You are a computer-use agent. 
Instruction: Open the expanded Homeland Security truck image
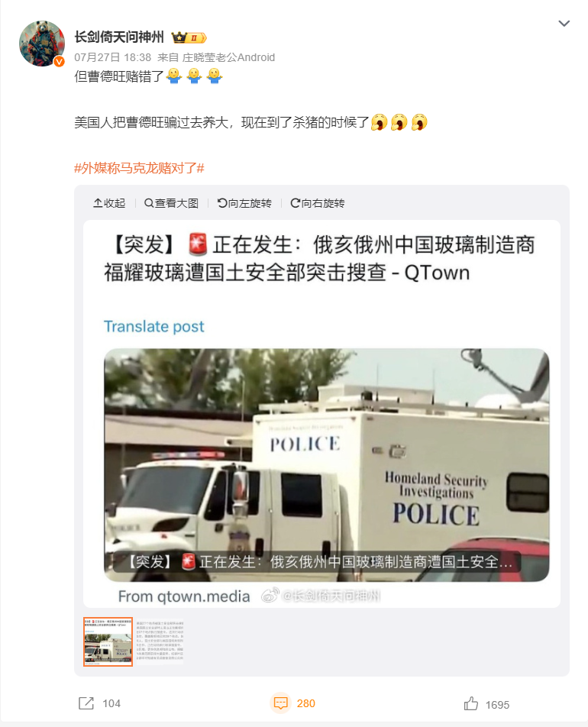click(x=321, y=414)
